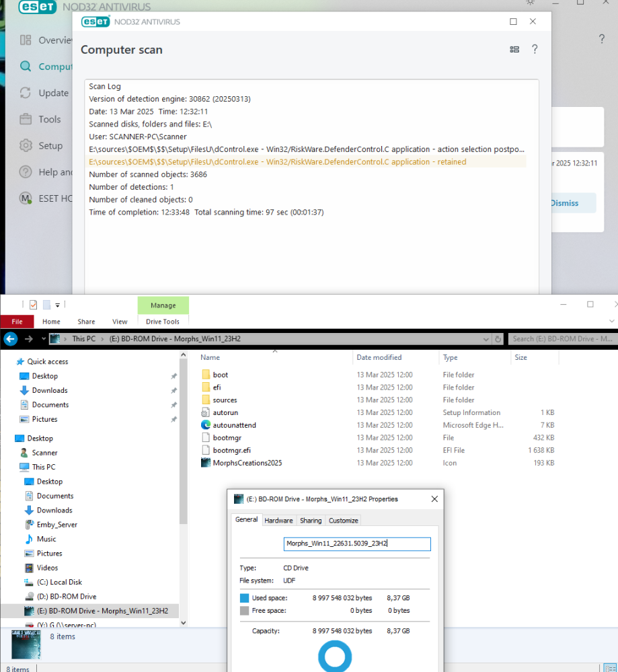618x672 pixels.
Task: Click the drive label text field
Action: (357, 544)
